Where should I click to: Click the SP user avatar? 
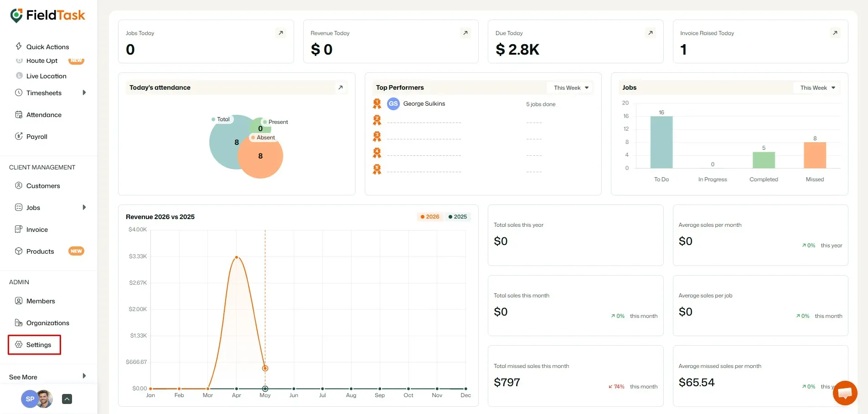(x=30, y=399)
